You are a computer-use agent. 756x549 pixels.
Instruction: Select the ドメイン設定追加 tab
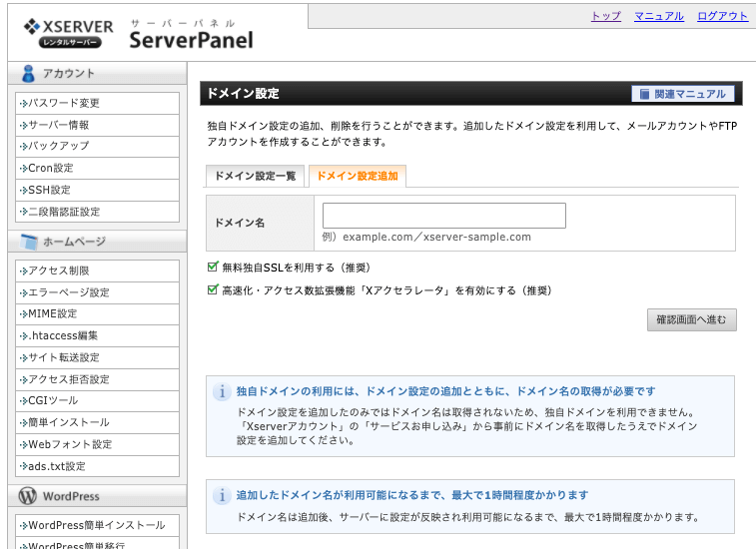(357, 176)
